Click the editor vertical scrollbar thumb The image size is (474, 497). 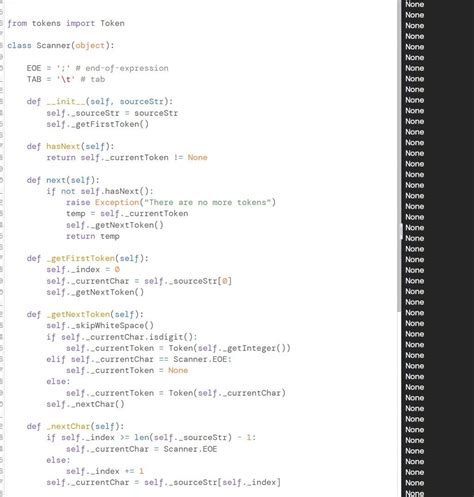(x=399, y=156)
